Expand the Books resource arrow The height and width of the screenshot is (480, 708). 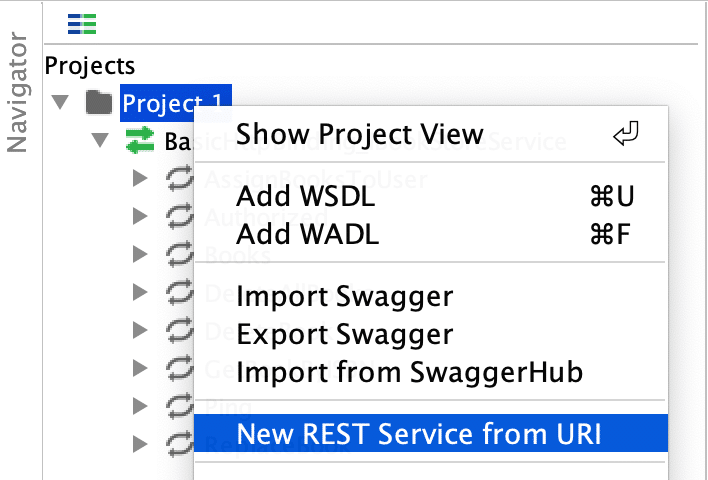[139, 255]
